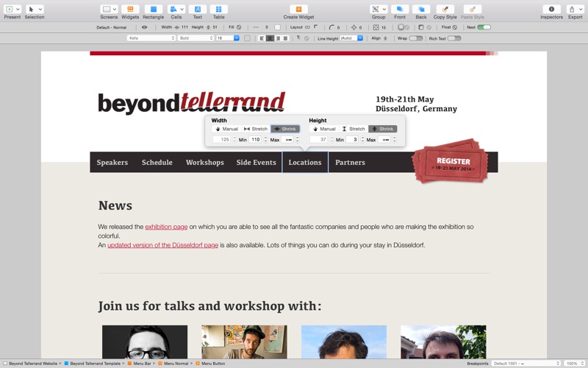Align text center
Image resolution: width=588 pixels, height=368 pixels.
click(270, 38)
